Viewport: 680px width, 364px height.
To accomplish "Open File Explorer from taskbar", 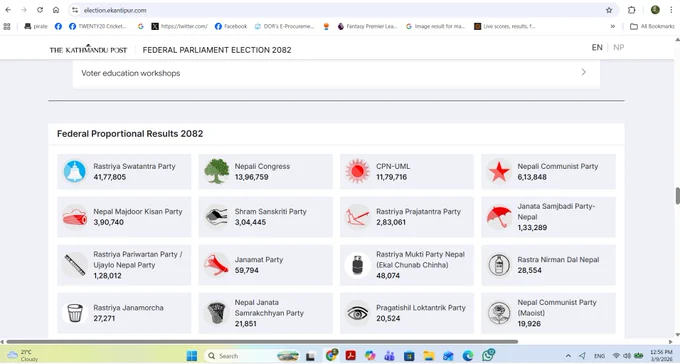I will tap(429, 356).
